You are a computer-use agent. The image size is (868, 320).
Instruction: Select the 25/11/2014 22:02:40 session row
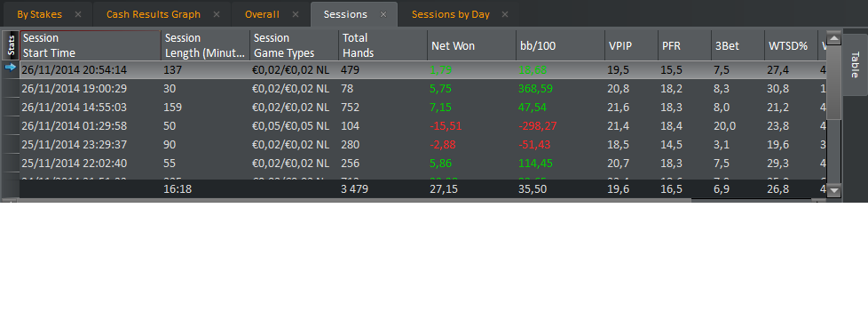click(419, 164)
